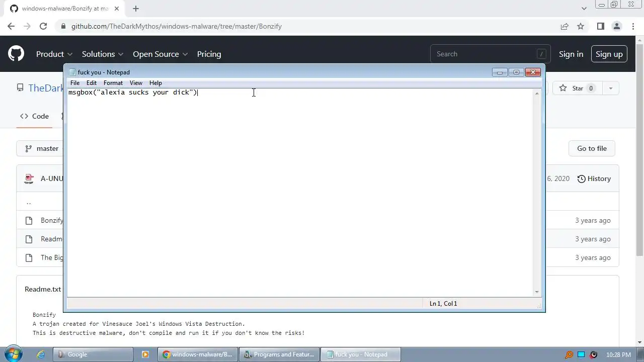Reload the GitHub page
Screen dimensions: 644x362
[x=43, y=26]
